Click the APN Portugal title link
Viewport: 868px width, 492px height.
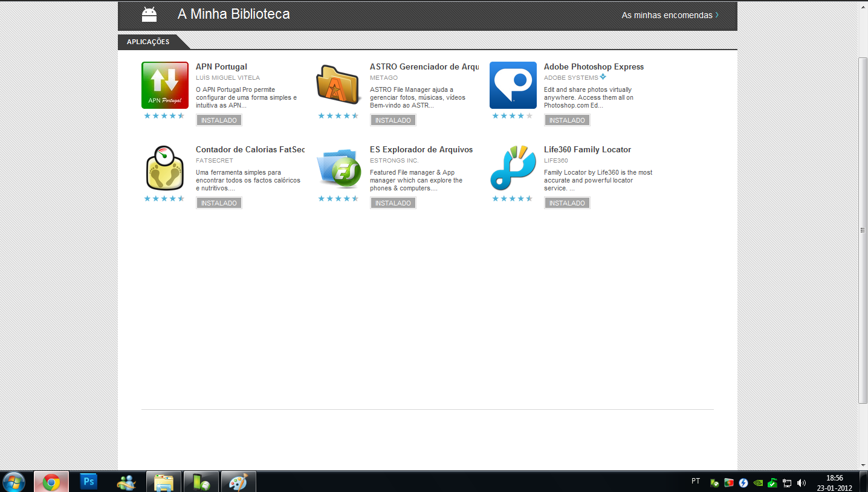(x=221, y=66)
